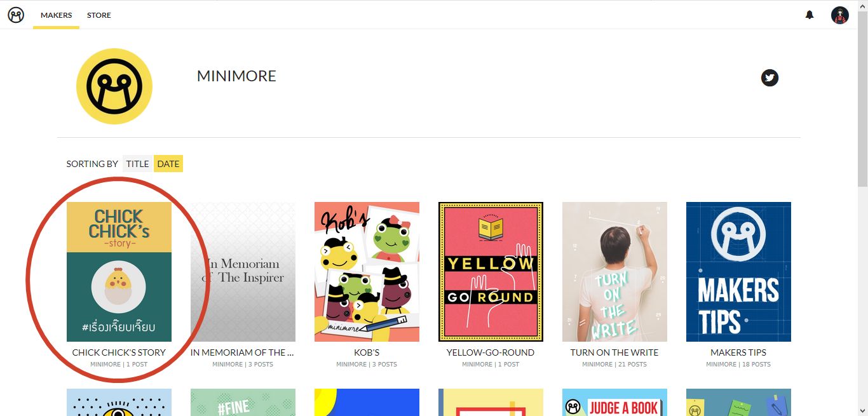Open the Makers Tips blue cover
Screen dimensions: 868x416
click(x=738, y=272)
